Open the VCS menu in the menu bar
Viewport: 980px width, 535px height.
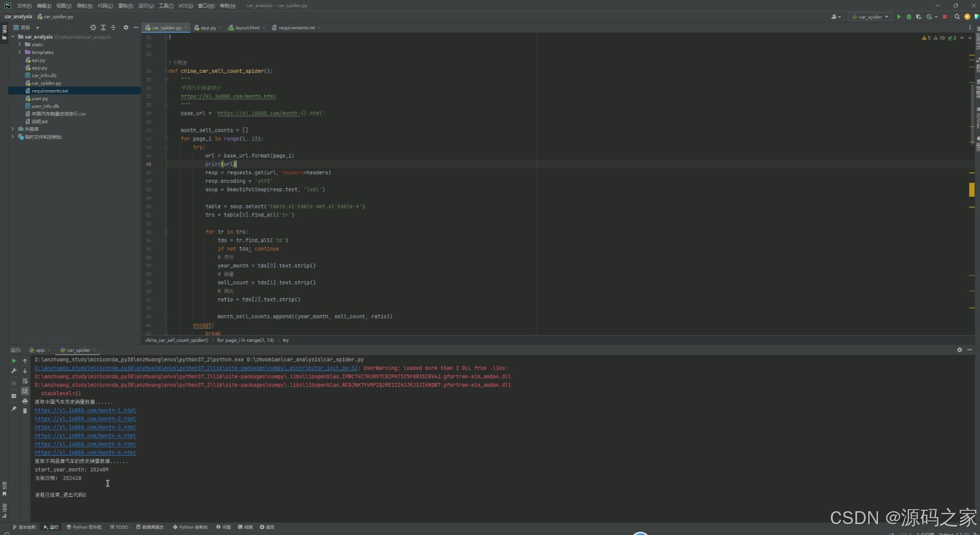186,5
